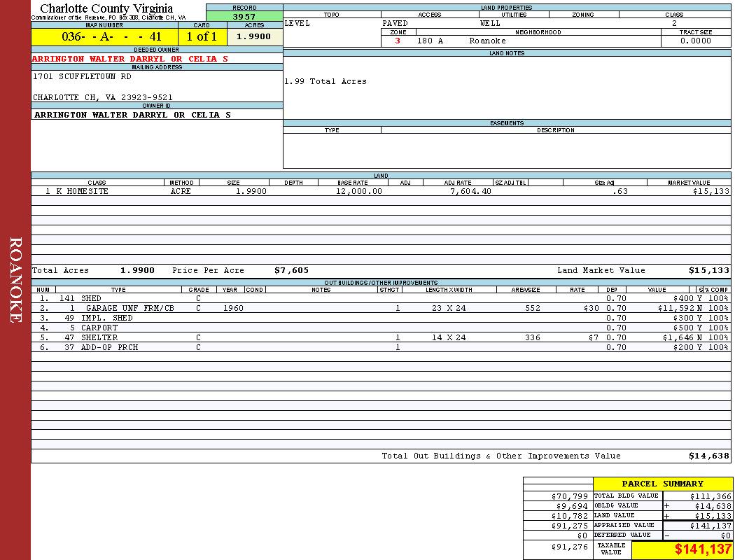Image resolution: width=735 pixels, height=560 pixels.
Task: Click the ROANOKE red sidebar label
Action: (x=15, y=280)
